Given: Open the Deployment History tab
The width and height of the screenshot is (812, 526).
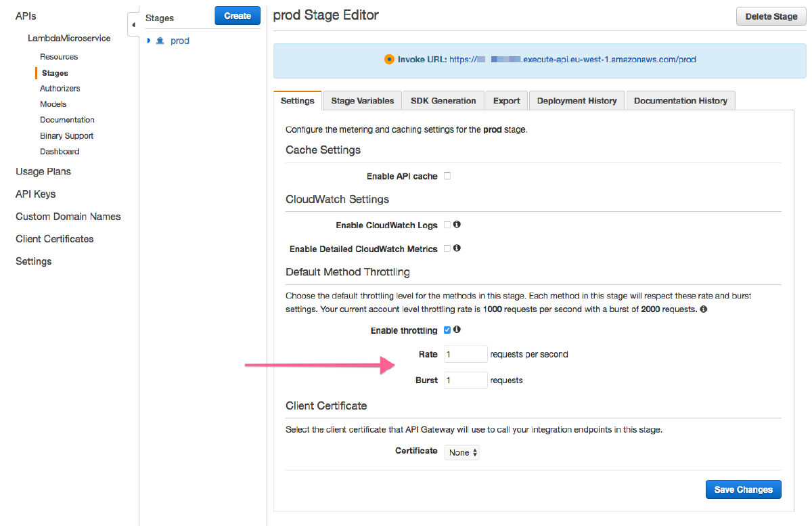Looking at the screenshot, I should pyautogui.click(x=577, y=100).
